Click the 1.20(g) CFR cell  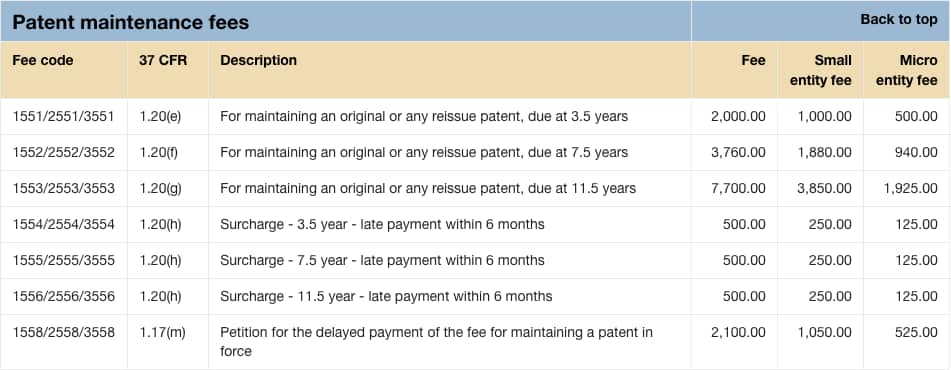160,188
